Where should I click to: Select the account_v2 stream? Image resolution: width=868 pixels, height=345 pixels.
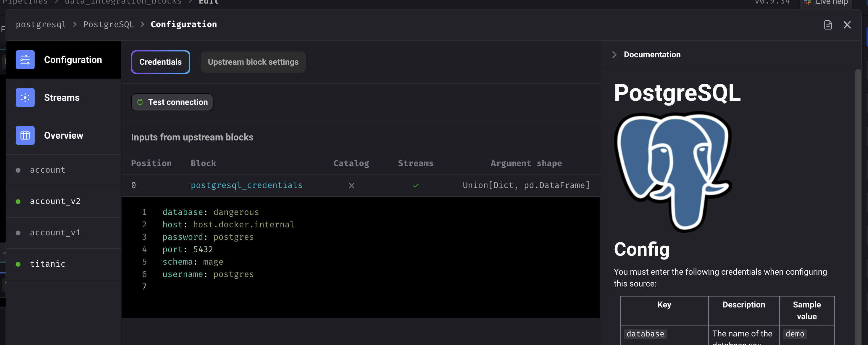(63, 201)
